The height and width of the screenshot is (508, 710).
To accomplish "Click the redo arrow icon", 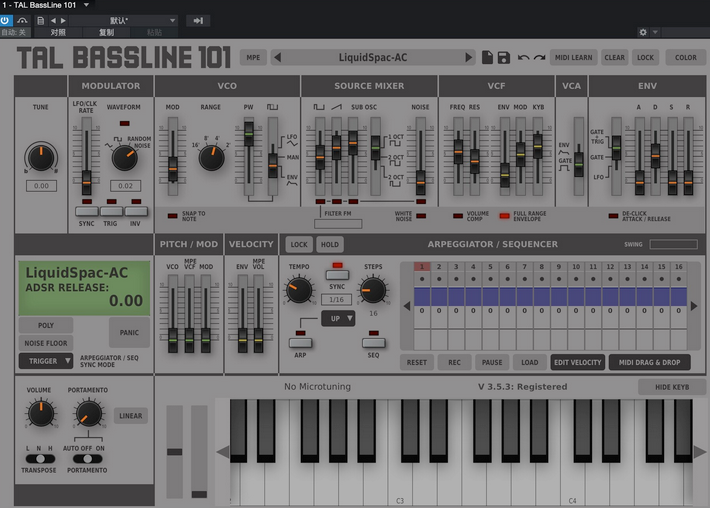I will (x=539, y=58).
